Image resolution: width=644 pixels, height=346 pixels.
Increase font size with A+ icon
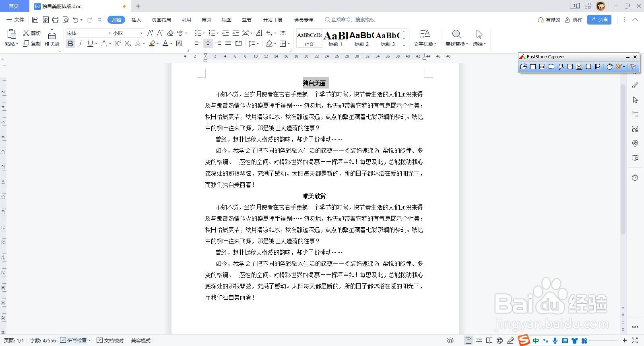[150, 33]
